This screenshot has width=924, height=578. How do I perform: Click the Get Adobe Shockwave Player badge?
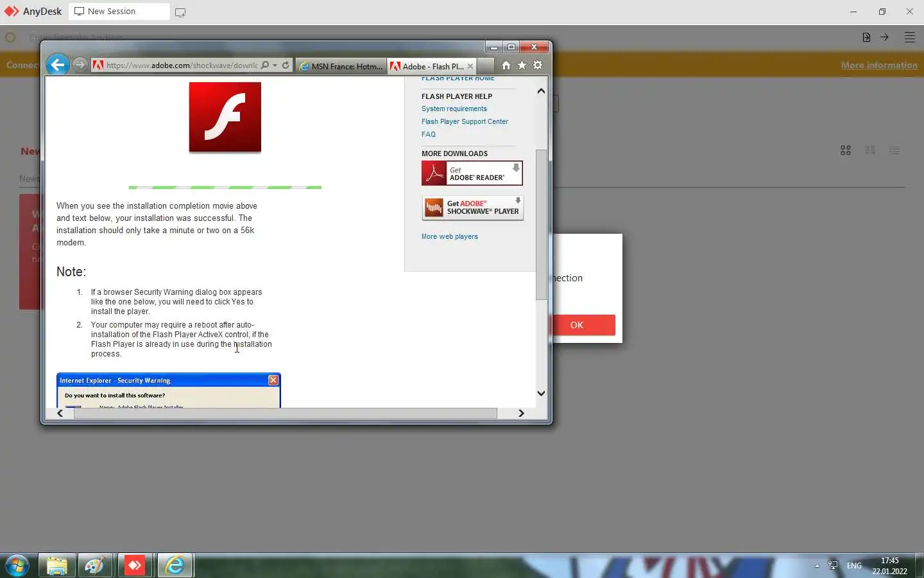472,208
